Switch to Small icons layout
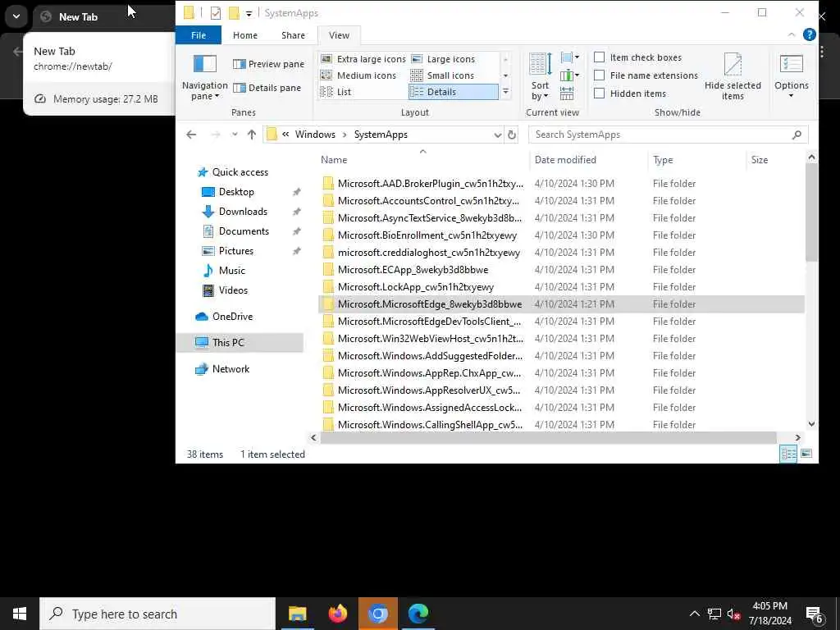 coord(442,75)
